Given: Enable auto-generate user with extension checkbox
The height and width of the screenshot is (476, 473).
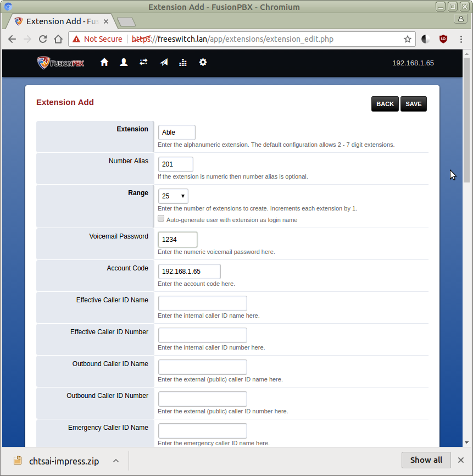Looking at the screenshot, I should (x=161, y=219).
